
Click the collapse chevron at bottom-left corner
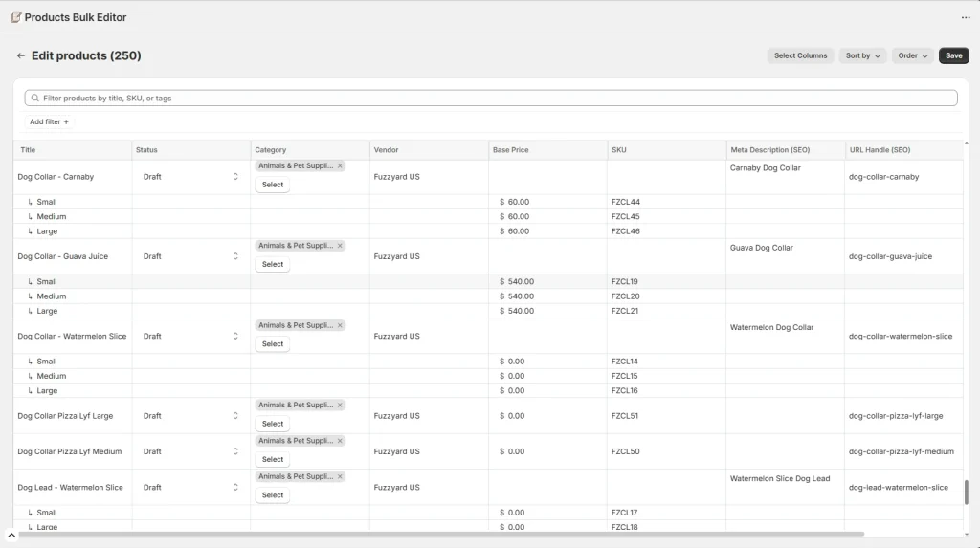tap(11, 536)
